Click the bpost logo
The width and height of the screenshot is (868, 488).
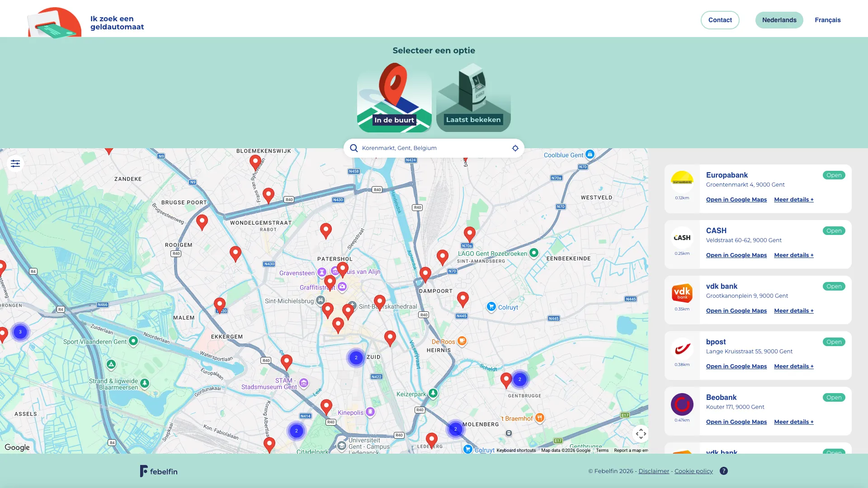coord(682,348)
